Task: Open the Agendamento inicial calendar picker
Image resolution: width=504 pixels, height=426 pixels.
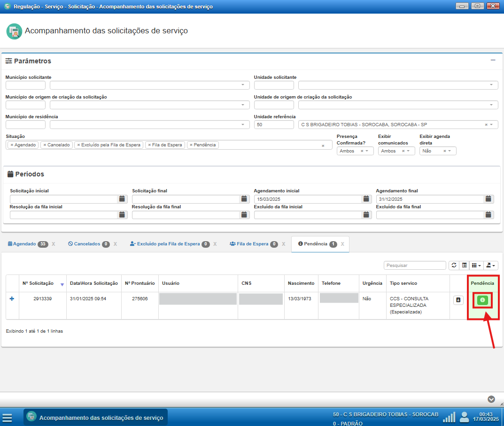Action: click(366, 199)
